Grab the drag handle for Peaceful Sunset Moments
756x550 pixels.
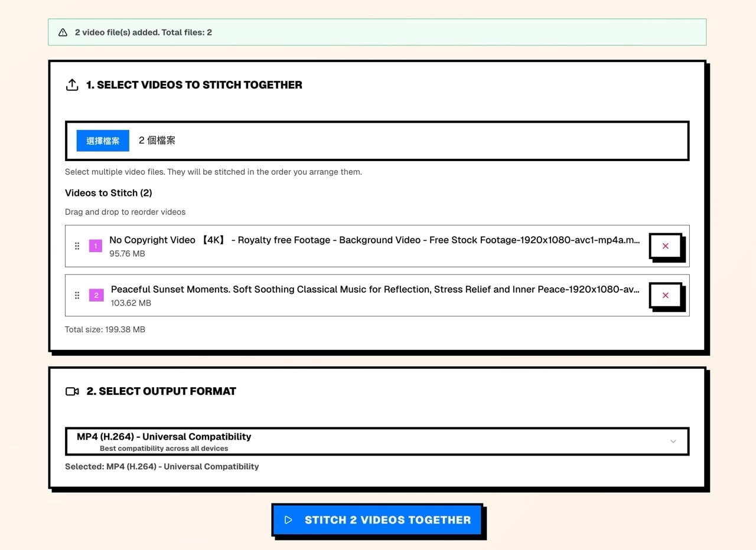click(x=77, y=295)
